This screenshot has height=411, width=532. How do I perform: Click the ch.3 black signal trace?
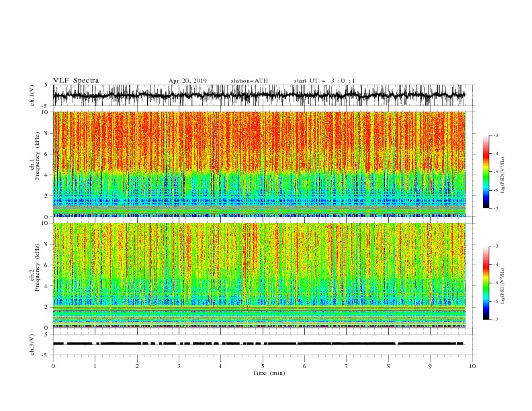[259, 344]
